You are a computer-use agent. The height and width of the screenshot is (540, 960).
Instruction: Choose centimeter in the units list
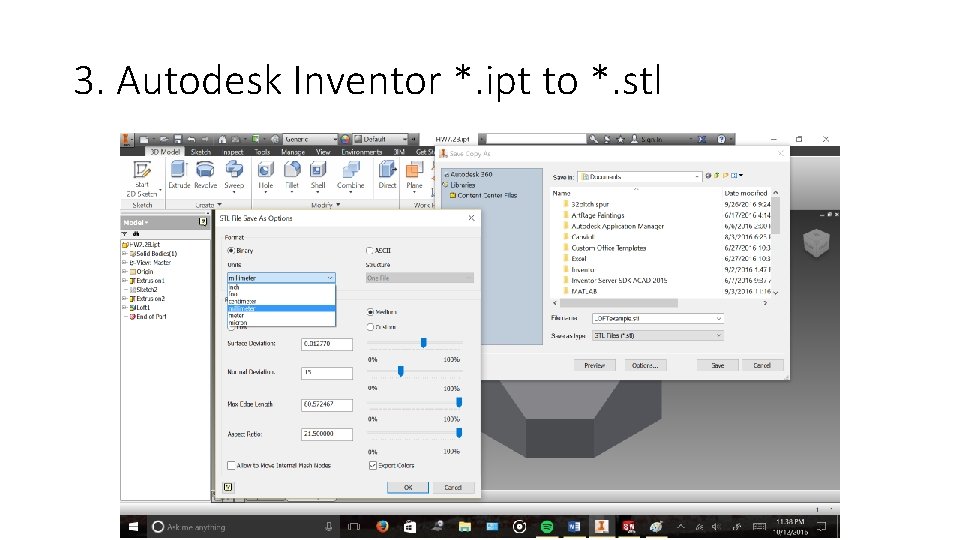coord(281,301)
